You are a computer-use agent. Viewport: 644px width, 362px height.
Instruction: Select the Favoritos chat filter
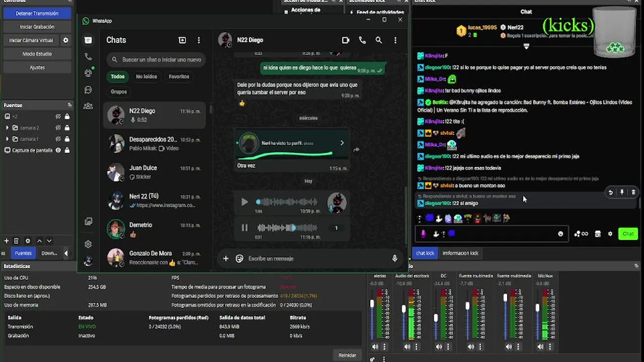point(179,76)
